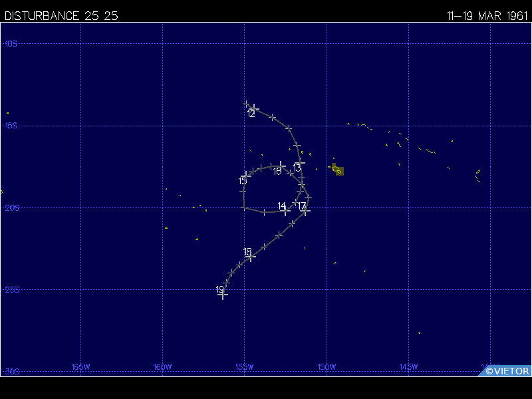The height and width of the screenshot is (399, 532).
Task: Click the 165W longitude label
Action: pos(80,367)
